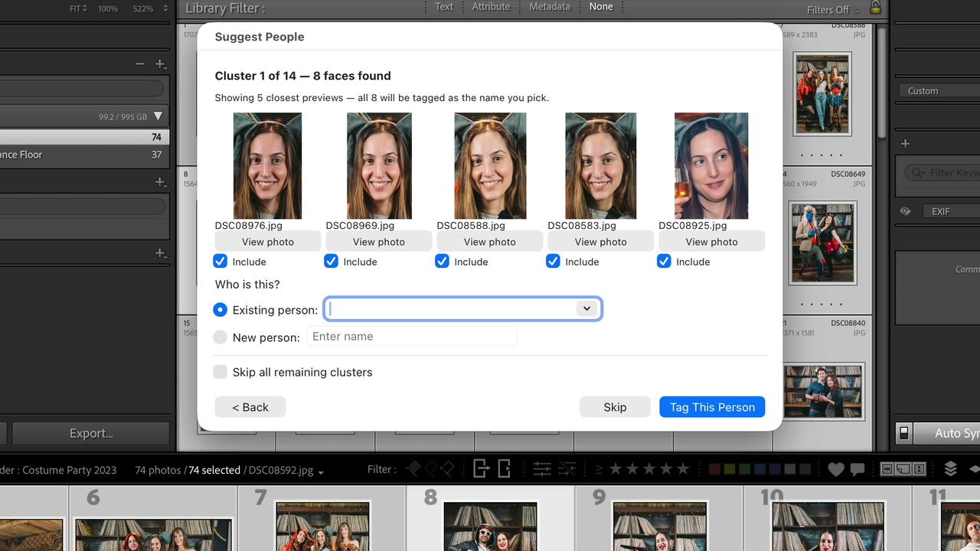The height and width of the screenshot is (551, 980).
Task: Click the minus icon in the Collections header
Action: [x=140, y=64]
